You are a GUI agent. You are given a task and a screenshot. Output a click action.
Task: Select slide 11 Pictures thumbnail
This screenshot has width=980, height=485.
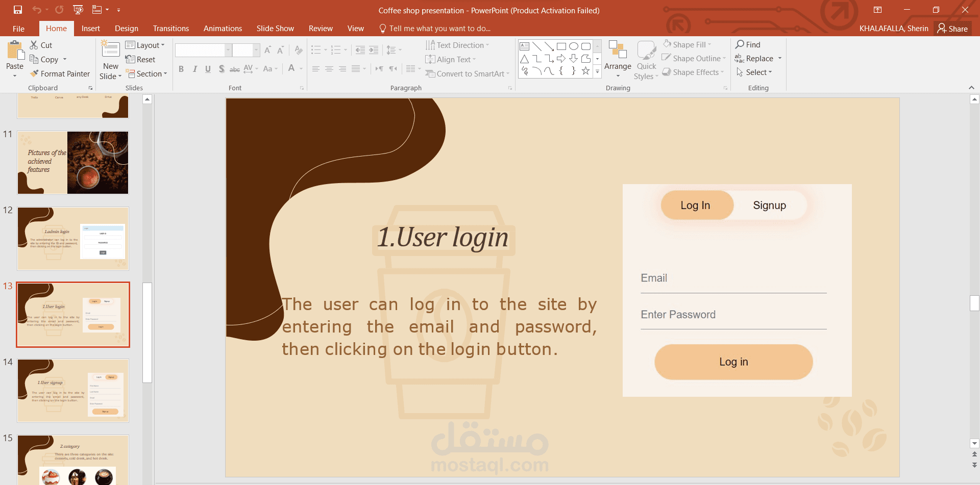coord(73,162)
